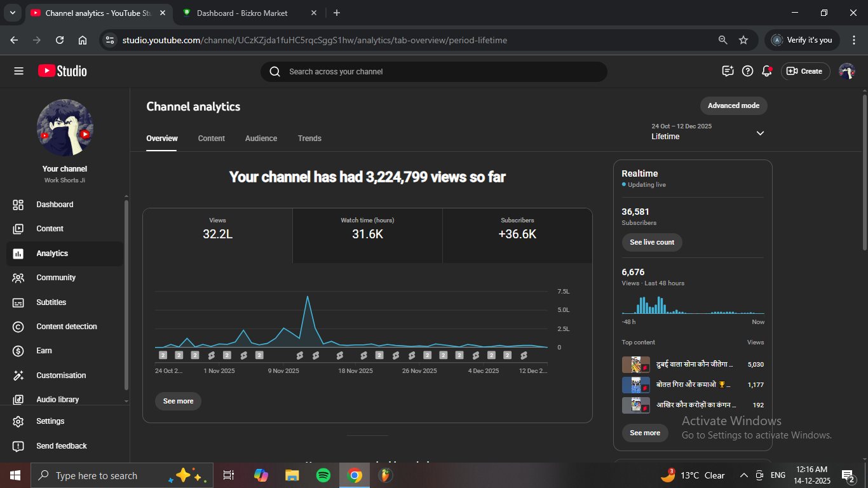This screenshot has width=868, height=488.
Task: Show hidden system tray icons chevron
Action: pos(743,475)
